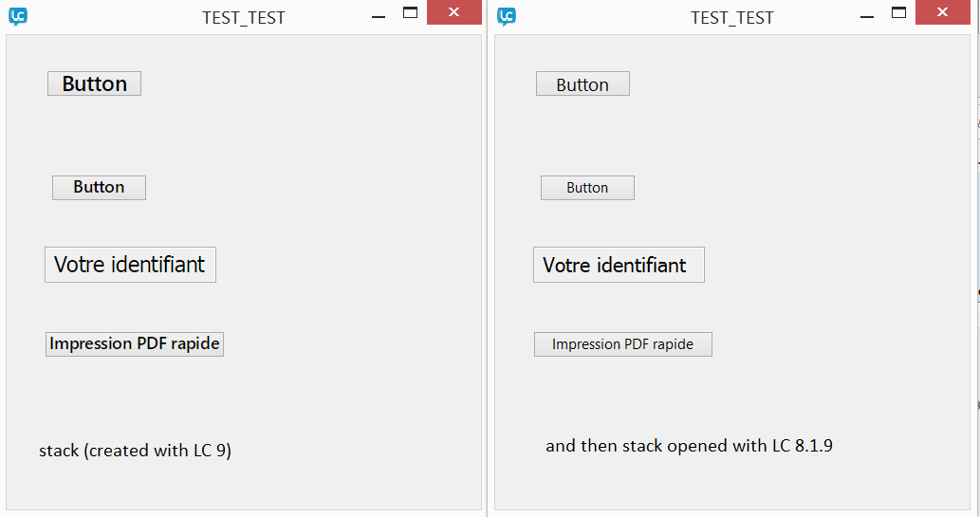This screenshot has height=517, width=980.
Task: Close the LC 8.1.9 stack window
Action: [943, 13]
